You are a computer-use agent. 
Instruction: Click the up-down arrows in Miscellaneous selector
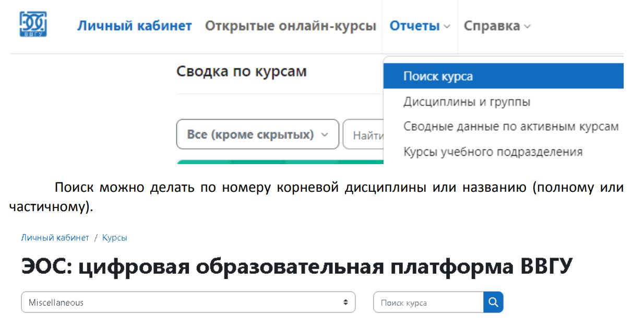point(344,303)
